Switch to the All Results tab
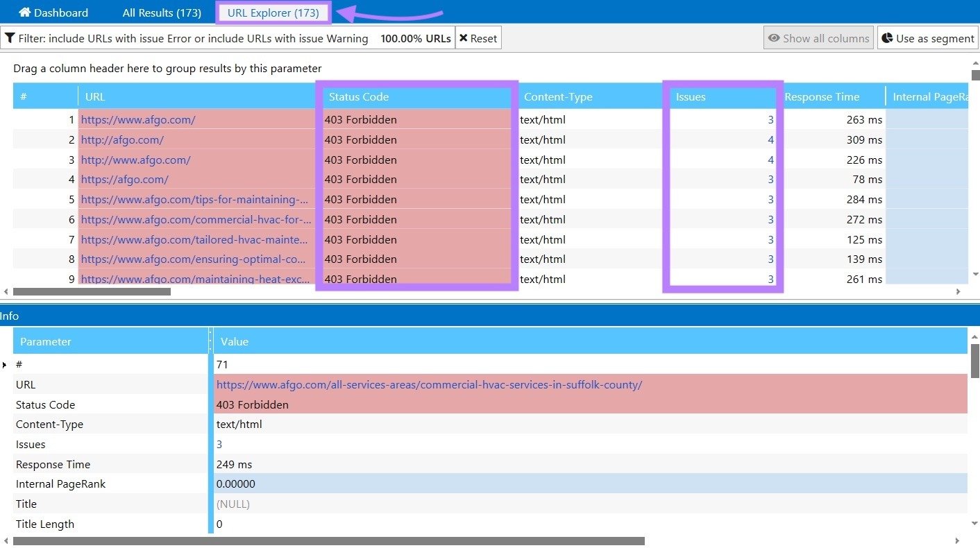This screenshot has height=548, width=980. point(161,12)
